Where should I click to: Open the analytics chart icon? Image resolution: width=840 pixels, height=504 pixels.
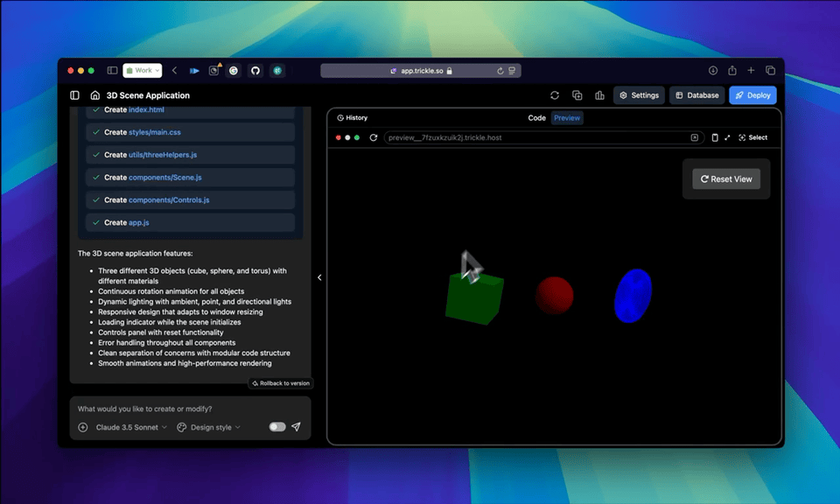(x=599, y=95)
